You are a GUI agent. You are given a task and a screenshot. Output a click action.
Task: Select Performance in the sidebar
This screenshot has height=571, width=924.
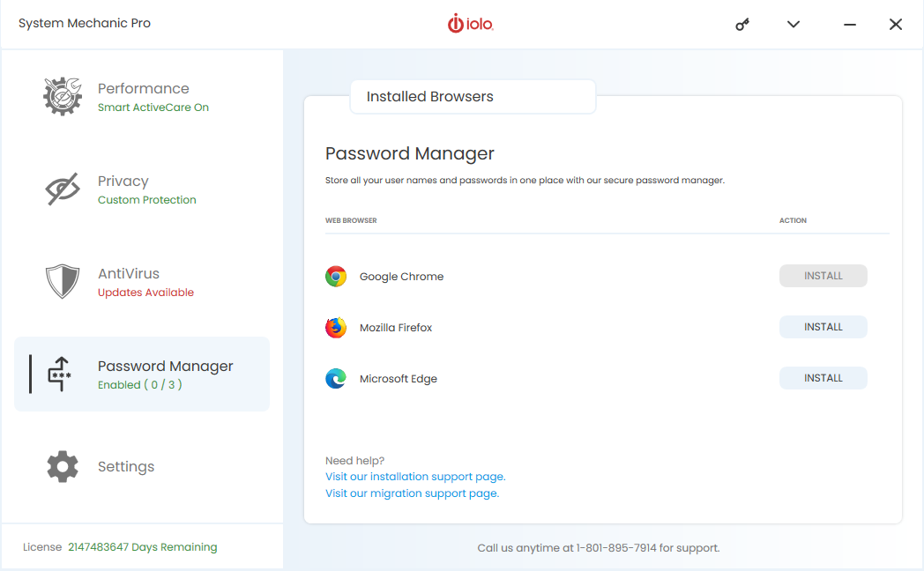pyautogui.click(x=144, y=89)
